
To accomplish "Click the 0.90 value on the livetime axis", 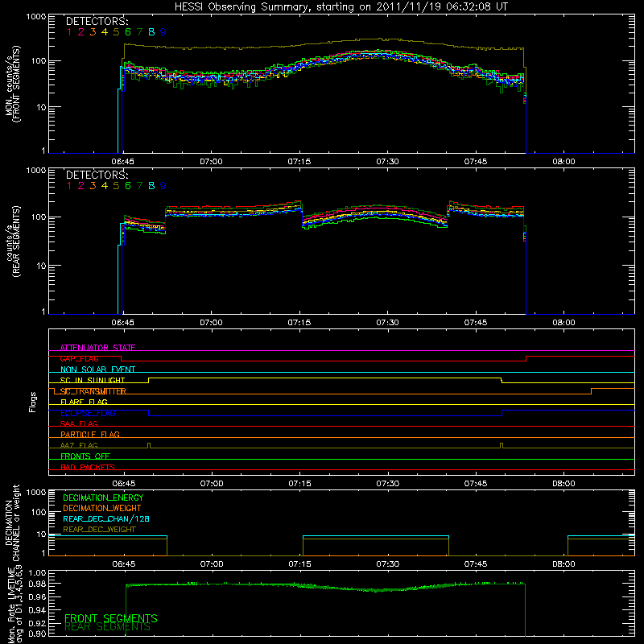I will click(x=37, y=634).
